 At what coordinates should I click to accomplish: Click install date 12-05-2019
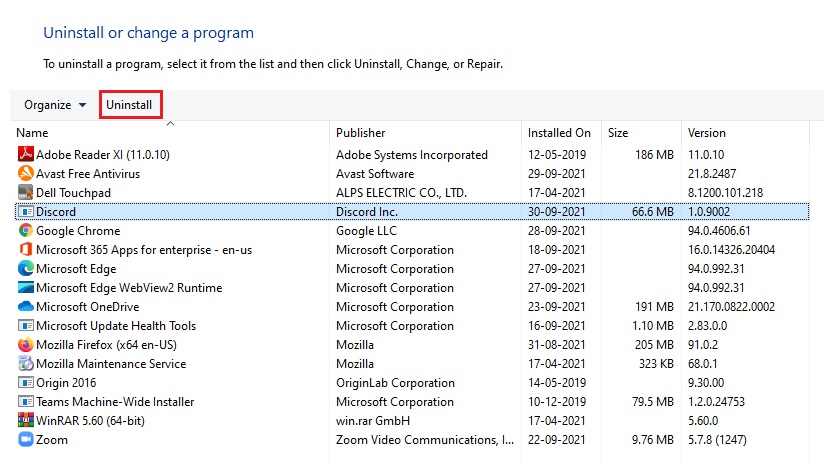point(557,154)
